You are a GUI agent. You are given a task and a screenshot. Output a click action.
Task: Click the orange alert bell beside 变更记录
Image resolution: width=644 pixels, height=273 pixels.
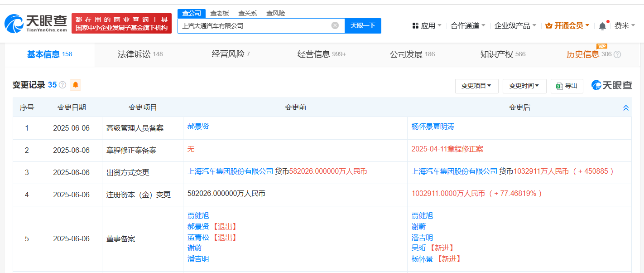pyautogui.click(x=75, y=85)
